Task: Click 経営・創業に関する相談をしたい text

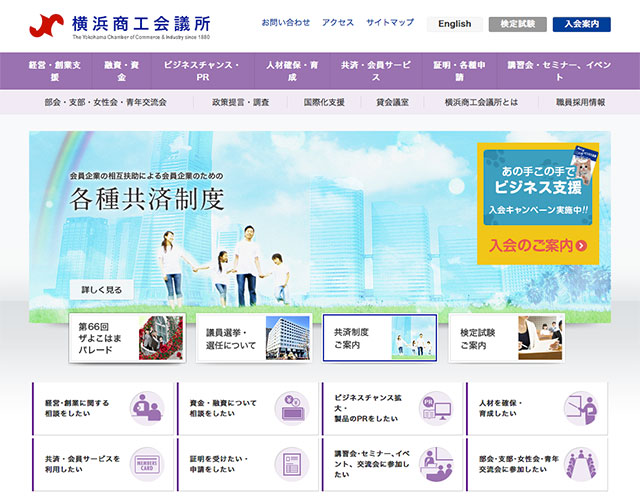Action: pyautogui.click(x=77, y=408)
